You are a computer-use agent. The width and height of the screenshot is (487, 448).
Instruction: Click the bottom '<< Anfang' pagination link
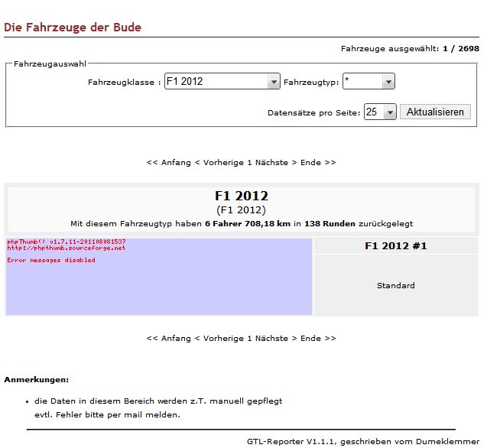(168, 338)
